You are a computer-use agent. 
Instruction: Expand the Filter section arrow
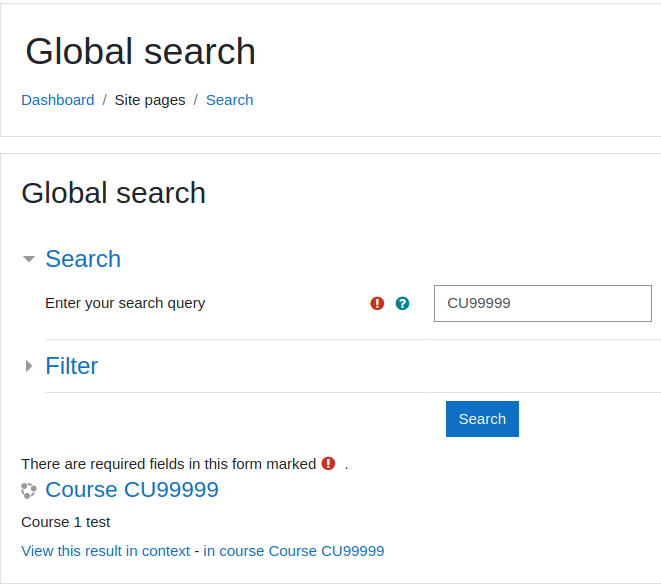29,366
